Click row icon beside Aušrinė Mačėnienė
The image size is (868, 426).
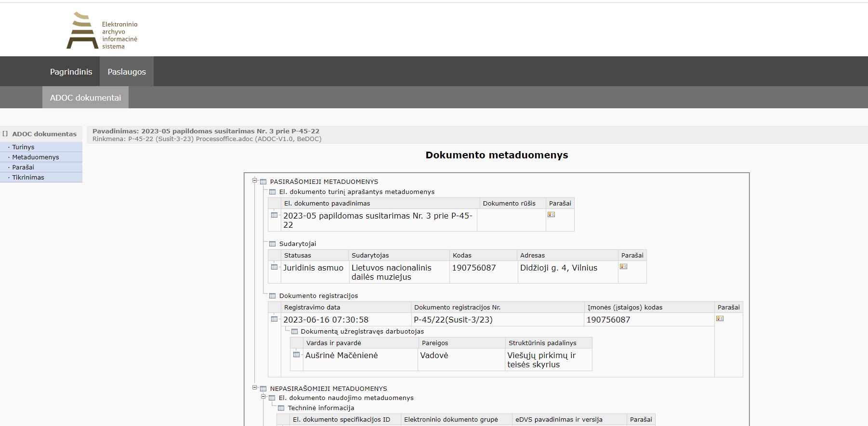pos(297,355)
